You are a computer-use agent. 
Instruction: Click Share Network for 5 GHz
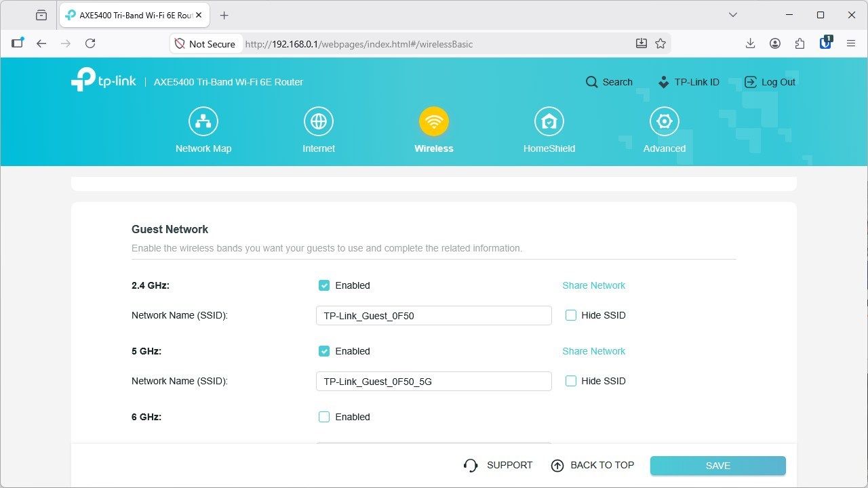click(594, 351)
